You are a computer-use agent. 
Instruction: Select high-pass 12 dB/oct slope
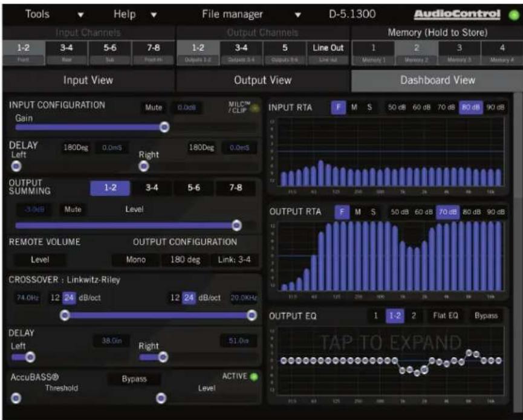(55, 298)
